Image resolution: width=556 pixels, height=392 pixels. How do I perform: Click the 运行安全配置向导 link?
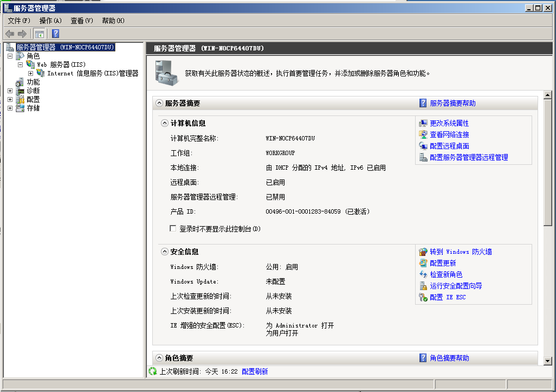point(456,286)
